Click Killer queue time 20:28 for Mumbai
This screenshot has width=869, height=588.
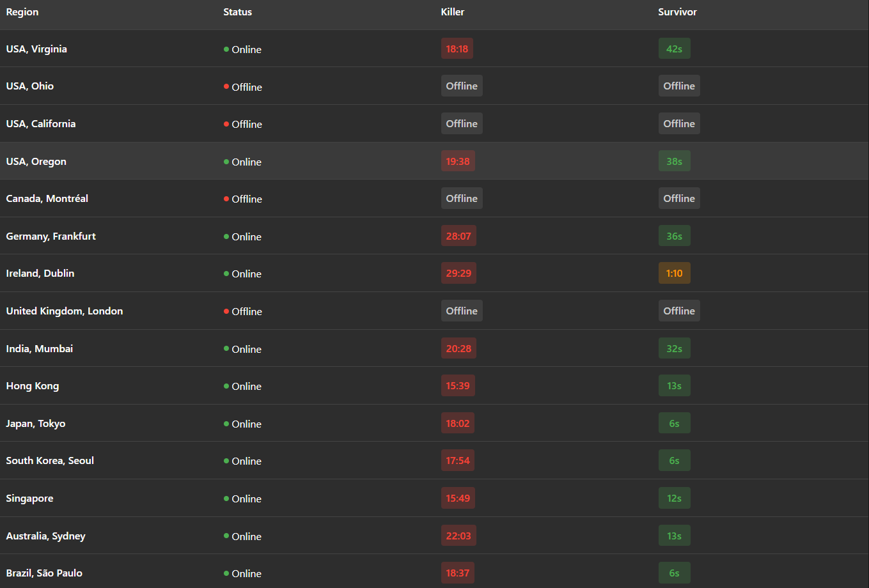[458, 348]
